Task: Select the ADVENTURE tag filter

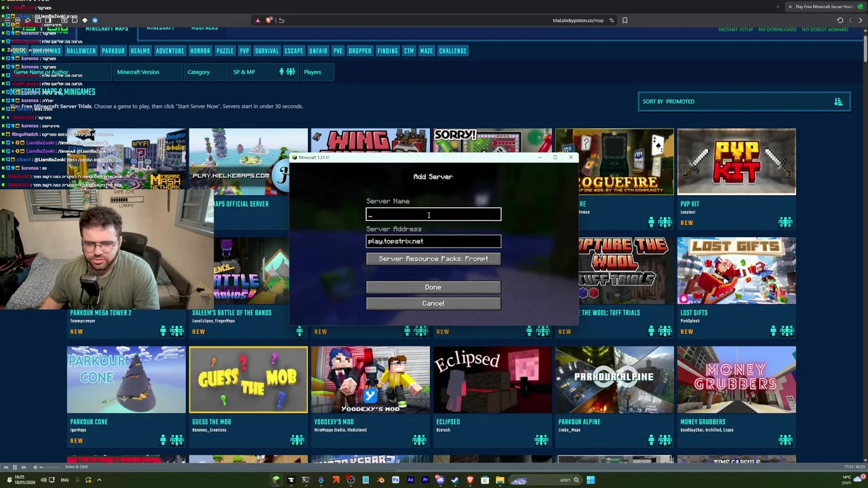Action: pyautogui.click(x=170, y=51)
